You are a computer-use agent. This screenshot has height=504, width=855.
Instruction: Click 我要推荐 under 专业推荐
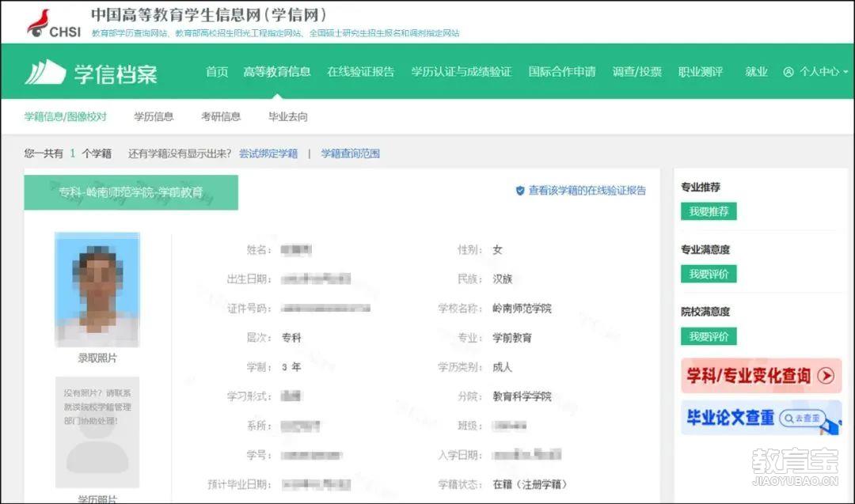point(709,211)
